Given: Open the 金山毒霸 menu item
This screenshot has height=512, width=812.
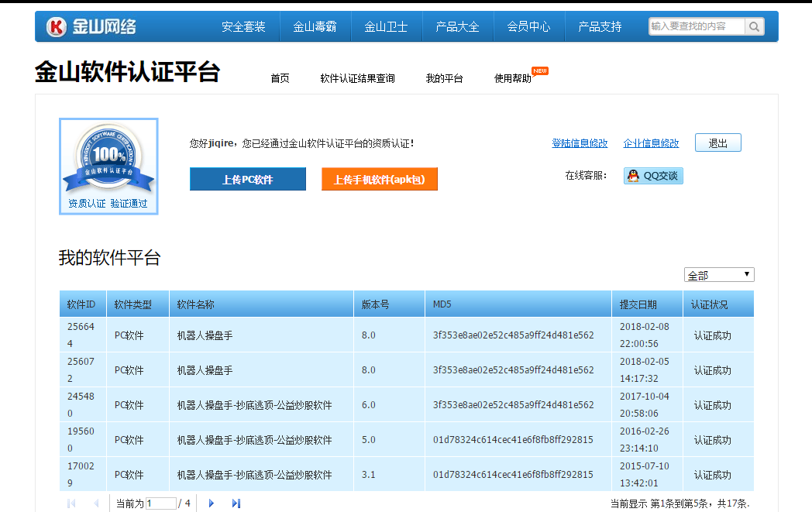Looking at the screenshot, I should pyautogui.click(x=315, y=26).
